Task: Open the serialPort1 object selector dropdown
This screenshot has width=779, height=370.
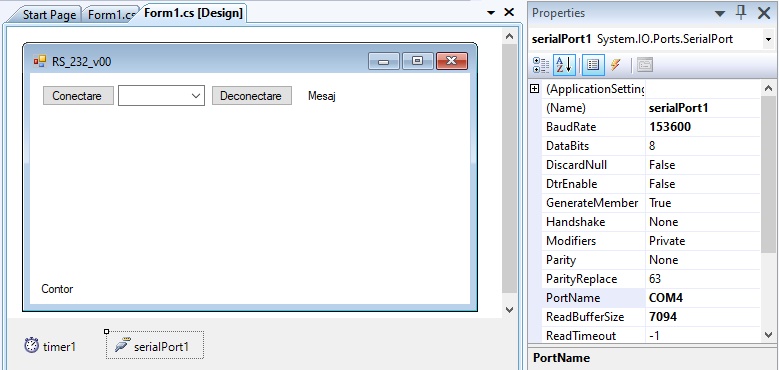Action: 769,39
